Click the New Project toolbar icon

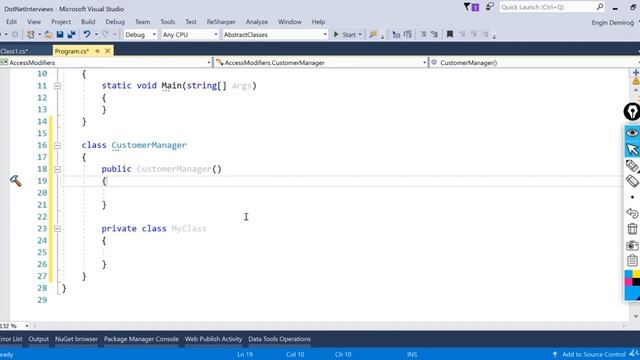coord(31,35)
